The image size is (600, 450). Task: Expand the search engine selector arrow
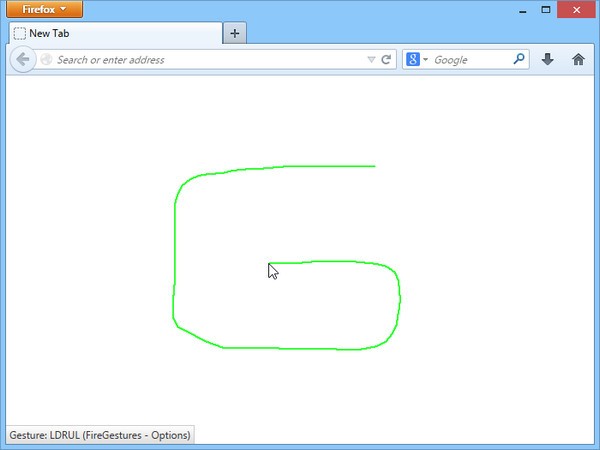tap(426, 60)
